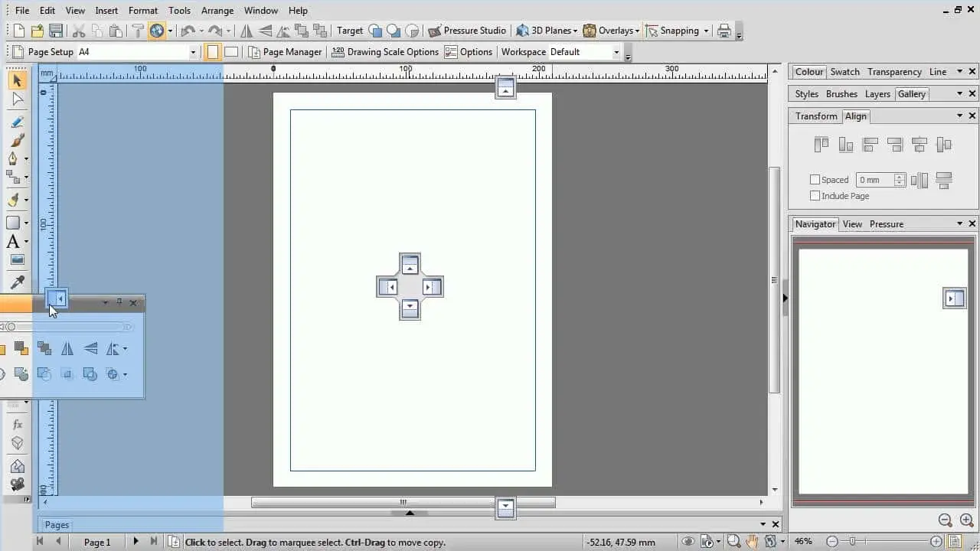The image size is (980, 551).
Task: Open the Colour panel options arrow
Action: pyautogui.click(x=959, y=72)
